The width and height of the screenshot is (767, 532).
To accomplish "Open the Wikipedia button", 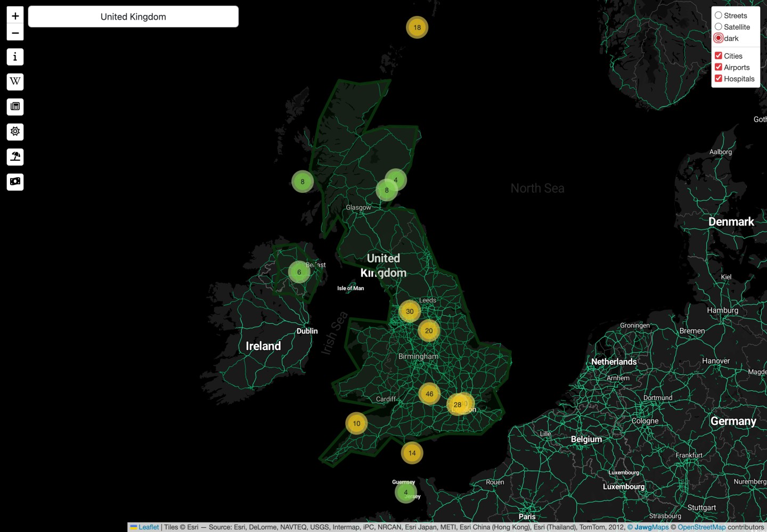I will click(15, 81).
